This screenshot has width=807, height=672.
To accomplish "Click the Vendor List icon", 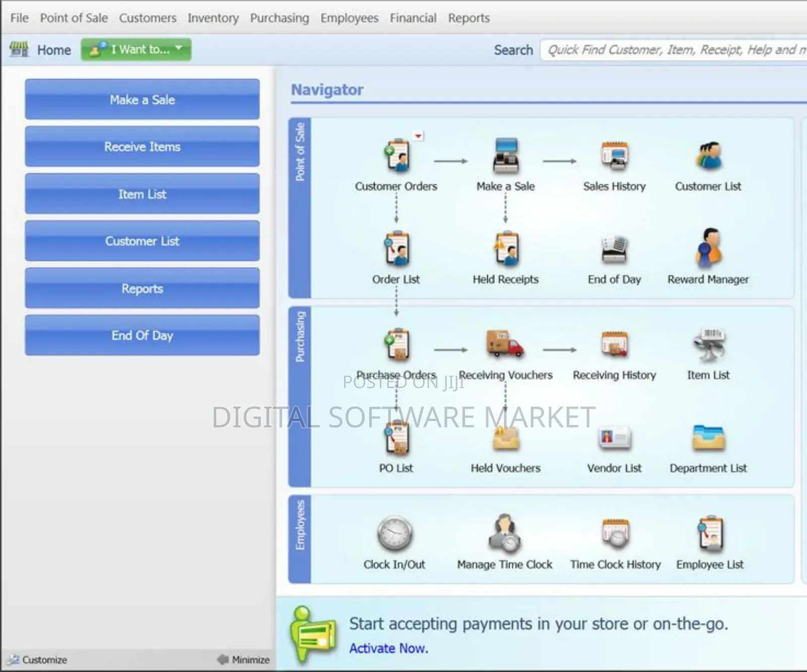I will click(x=614, y=439).
